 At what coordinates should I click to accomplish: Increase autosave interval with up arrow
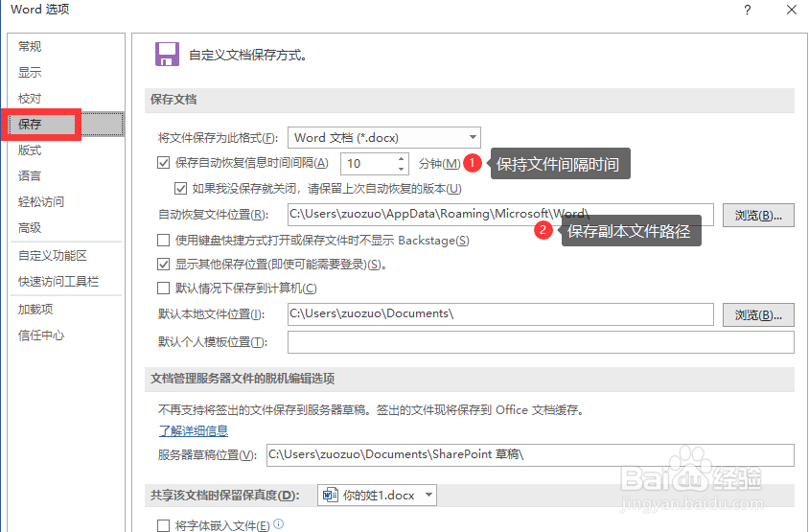pos(402,158)
